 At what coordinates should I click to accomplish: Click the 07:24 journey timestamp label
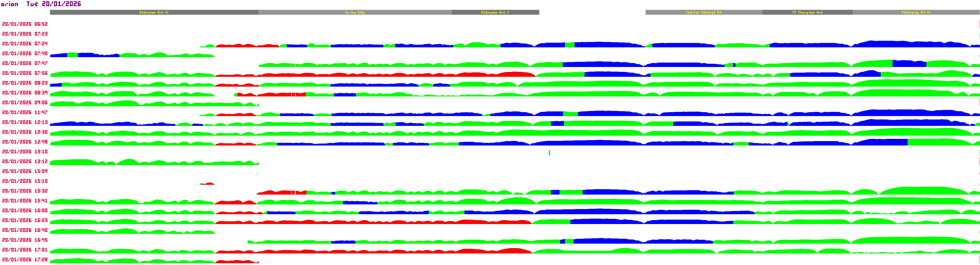(25, 44)
